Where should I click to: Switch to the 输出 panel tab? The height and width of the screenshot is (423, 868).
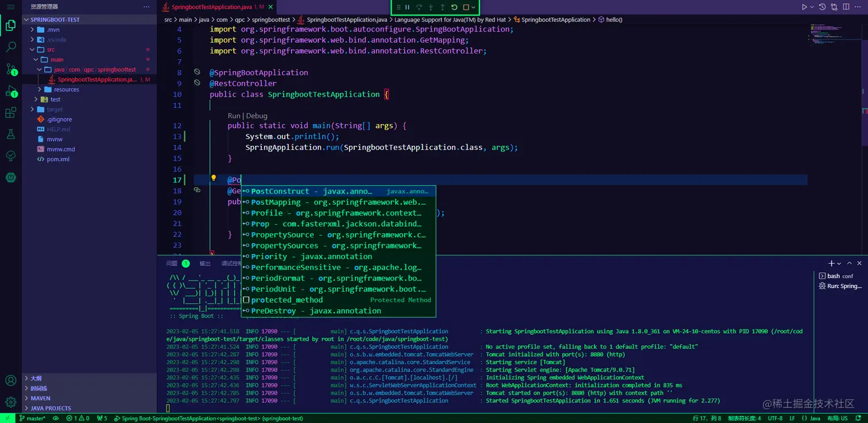pos(205,264)
